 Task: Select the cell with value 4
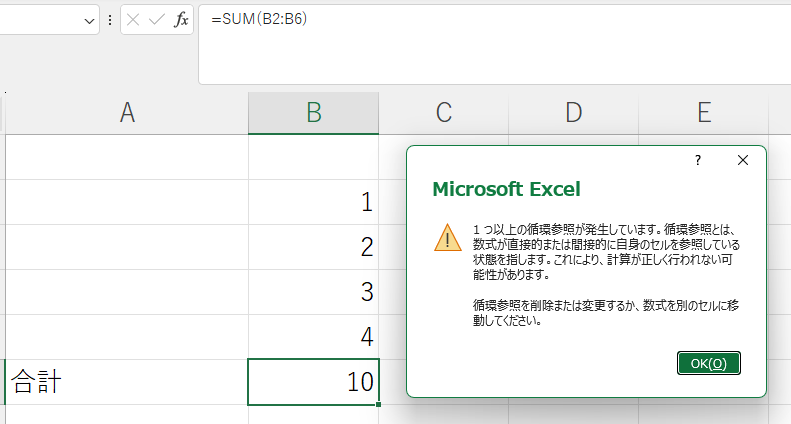click(313, 337)
